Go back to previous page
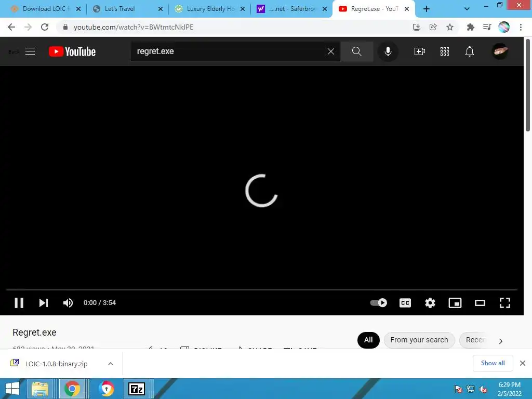The height and width of the screenshot is (399, 532). [11, 27]
